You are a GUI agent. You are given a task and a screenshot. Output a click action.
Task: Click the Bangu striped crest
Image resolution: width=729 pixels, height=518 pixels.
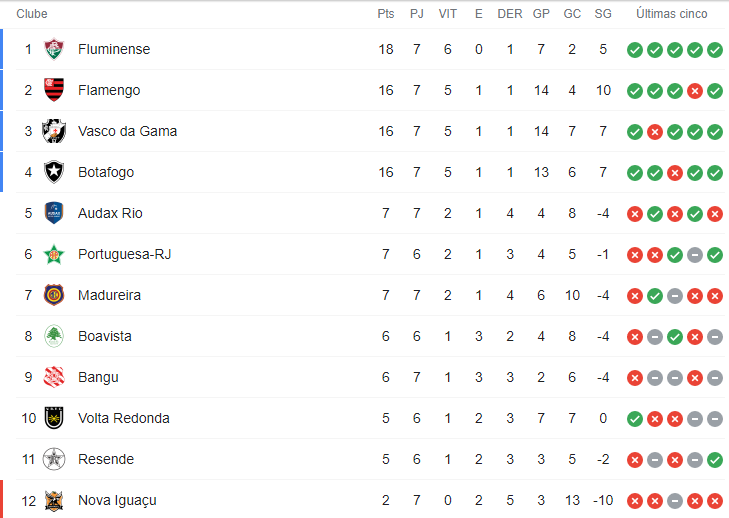pyautogui.click(x=54, y=377)
